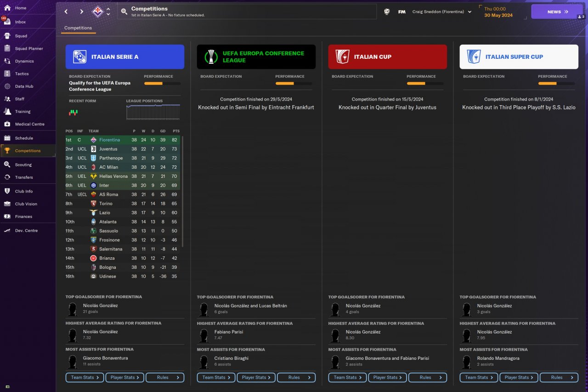
Task: Open Finances from the sidebar
Action: click(28, 216)
